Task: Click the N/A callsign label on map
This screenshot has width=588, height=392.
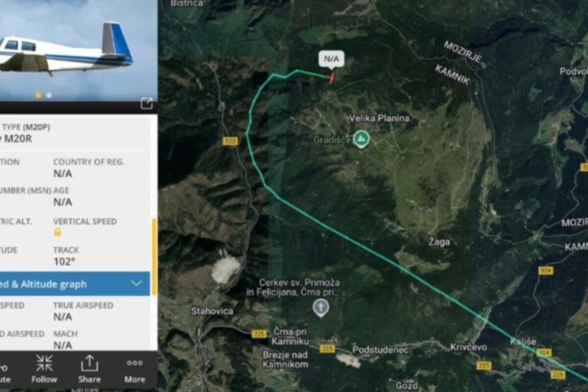Action: [331, 59]
